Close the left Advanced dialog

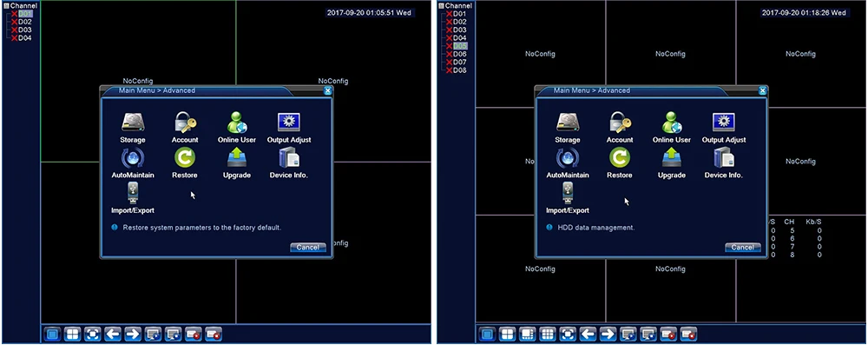[328, 90]
